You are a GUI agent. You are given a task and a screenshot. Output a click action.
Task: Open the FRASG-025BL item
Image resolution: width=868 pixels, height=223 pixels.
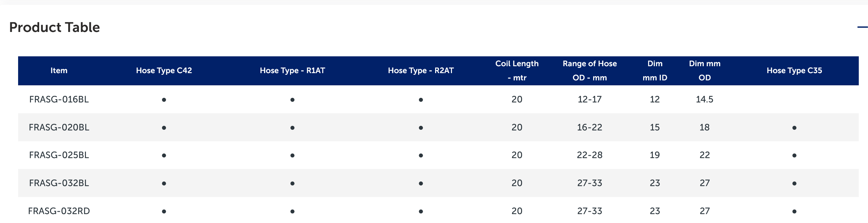(x=59, y=155)
